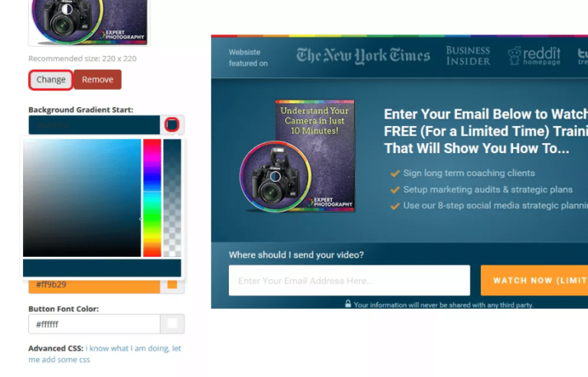Click the Button Font Color #ffffff field

pyautogui.click(x=94, y=324)
